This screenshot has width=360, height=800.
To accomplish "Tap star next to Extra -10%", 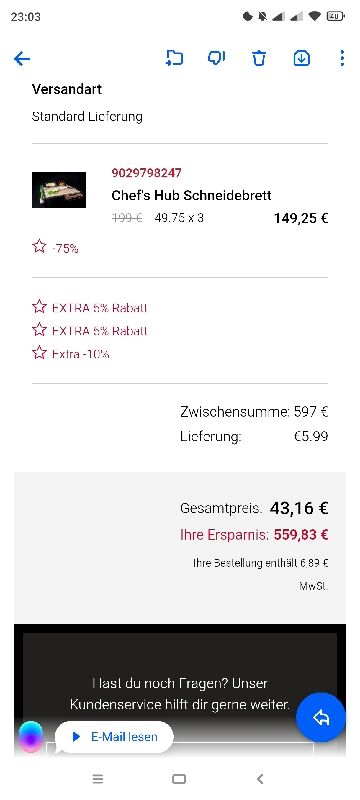I will [39, 352].
